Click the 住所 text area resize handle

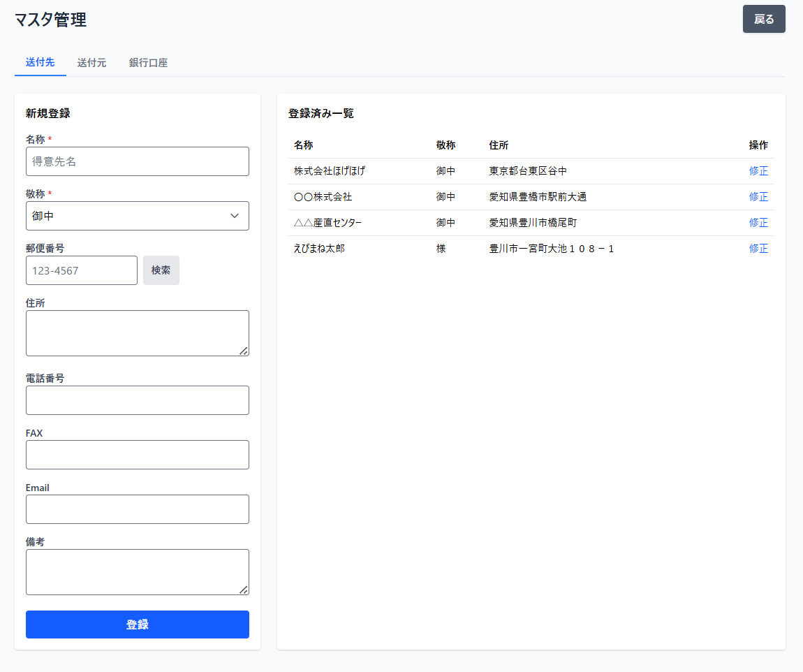point(244,351)
